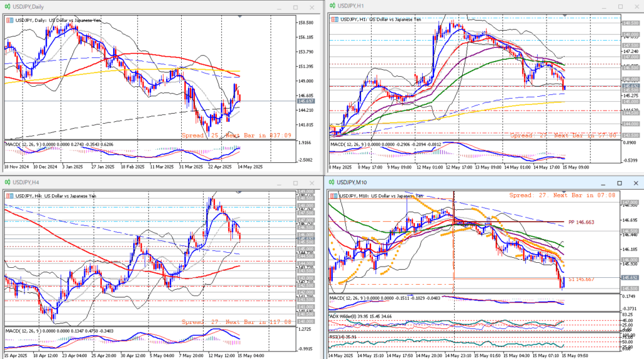Click the MACD(12, 26, 9) label in H4 chart
Viewport: 644px width, 359px height.
[x=59, y=331]
